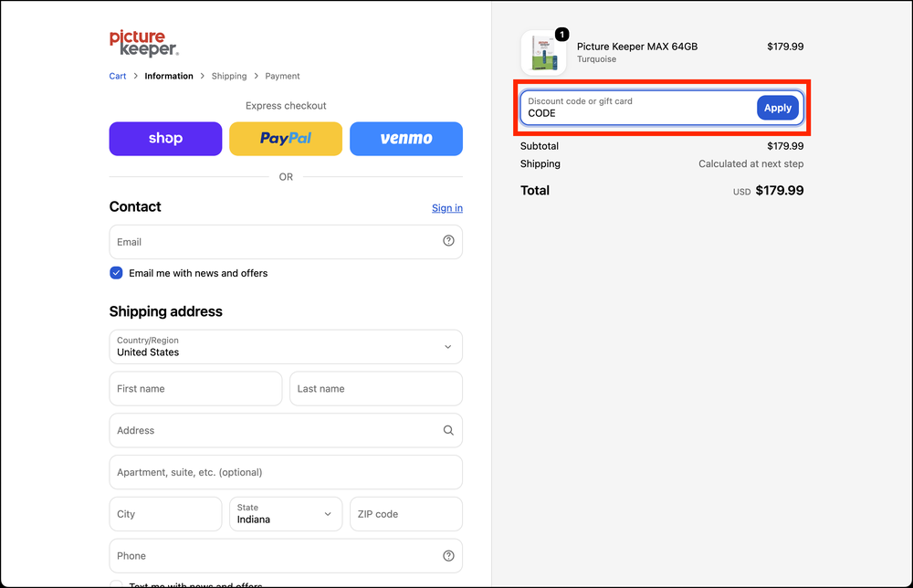The image size is (913, 588).
Task: Click the product quantity badge
Action: click(x=561, y=35)
